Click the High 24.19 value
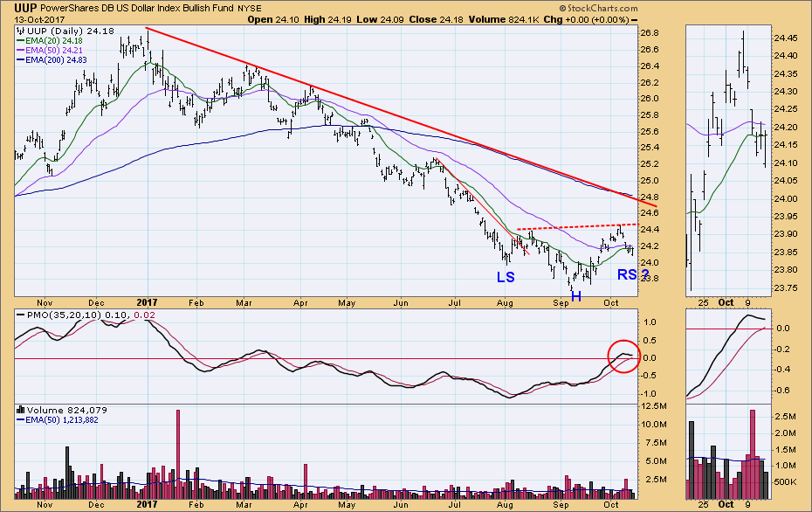The height and width of the screenshot is (512, 812). (327, 20)
